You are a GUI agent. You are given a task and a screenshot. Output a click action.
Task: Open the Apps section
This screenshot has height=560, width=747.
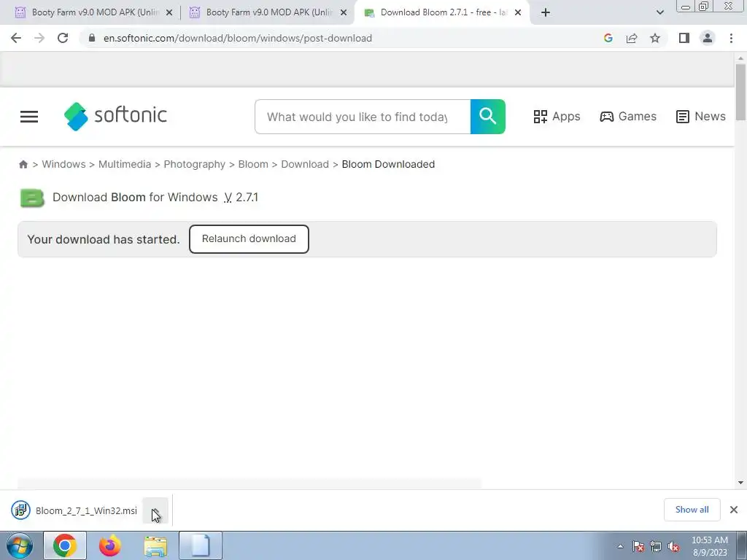[x=557, y=117]
